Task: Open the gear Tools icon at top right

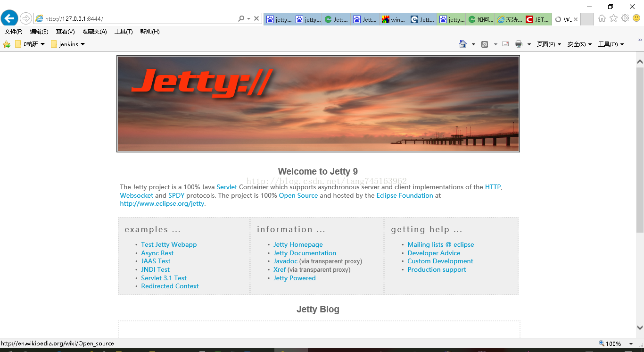Action: [625, 18]
